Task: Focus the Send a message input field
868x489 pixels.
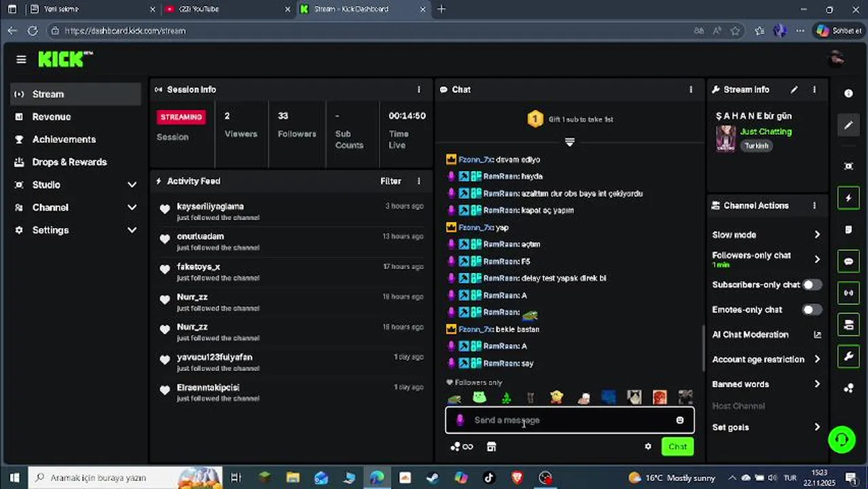Action: [x=569, y=420]
